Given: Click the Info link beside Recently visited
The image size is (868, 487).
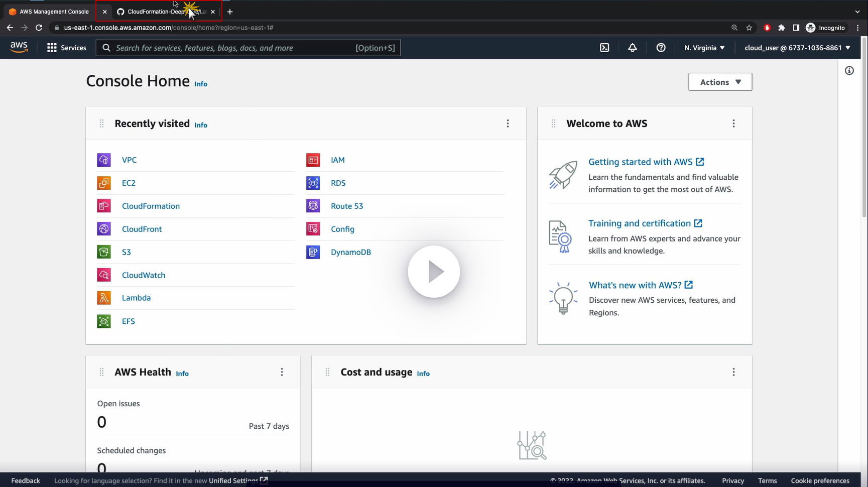Looking at the screenshot, I should coord(201,125).
